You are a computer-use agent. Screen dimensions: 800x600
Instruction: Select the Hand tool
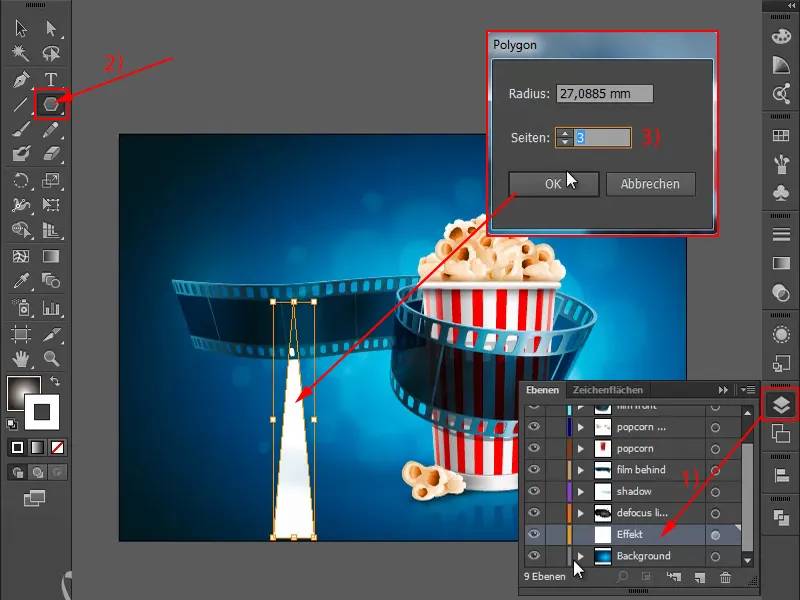(21, 359)
